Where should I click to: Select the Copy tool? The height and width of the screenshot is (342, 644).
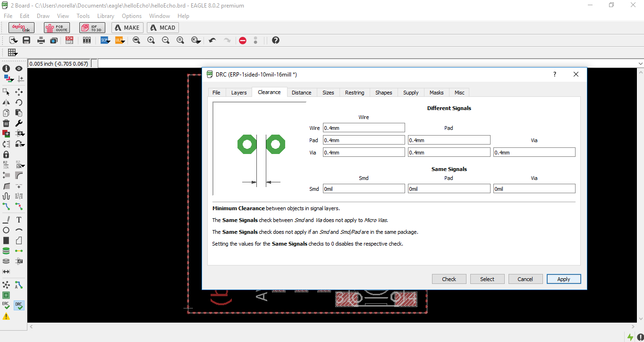click(x=6, y=113)
